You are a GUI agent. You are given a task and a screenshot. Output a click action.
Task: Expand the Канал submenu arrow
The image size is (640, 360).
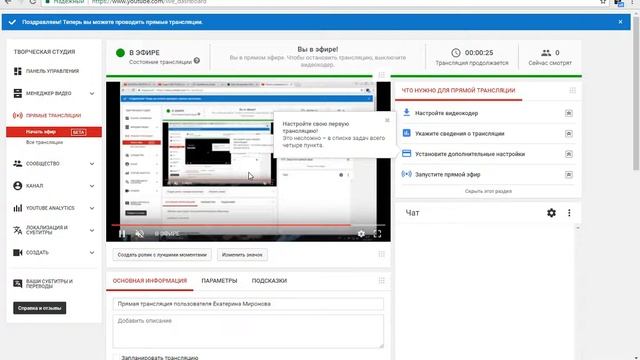pyautogui.click(x=92, y=186)
